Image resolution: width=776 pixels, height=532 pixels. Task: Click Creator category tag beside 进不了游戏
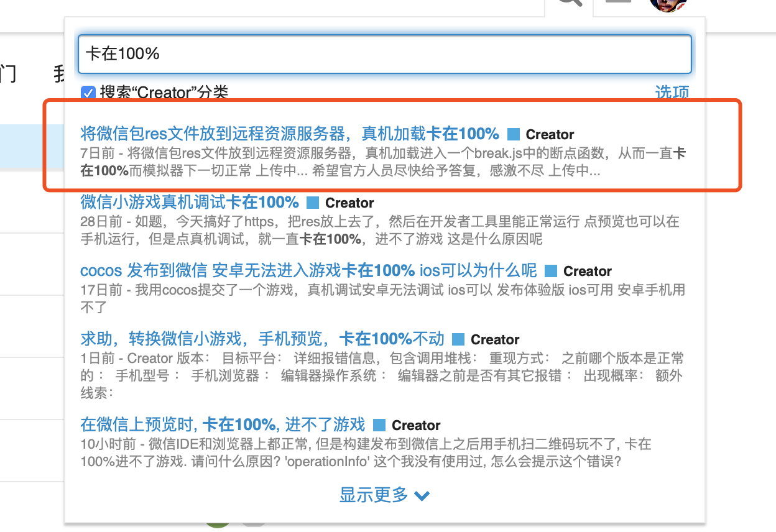[x=407, y=425]
